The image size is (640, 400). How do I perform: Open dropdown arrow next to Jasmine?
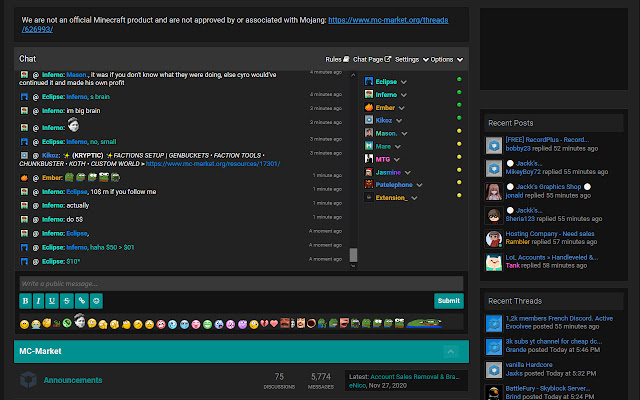(x=407, y=173)
